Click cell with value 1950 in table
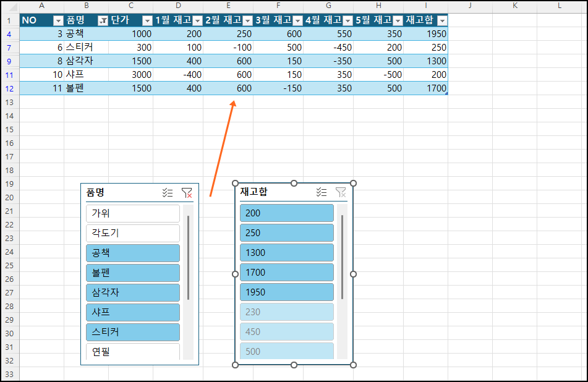The height and width of the screenshot is (382, 588). pyautogui.click(x=425, y=34)
